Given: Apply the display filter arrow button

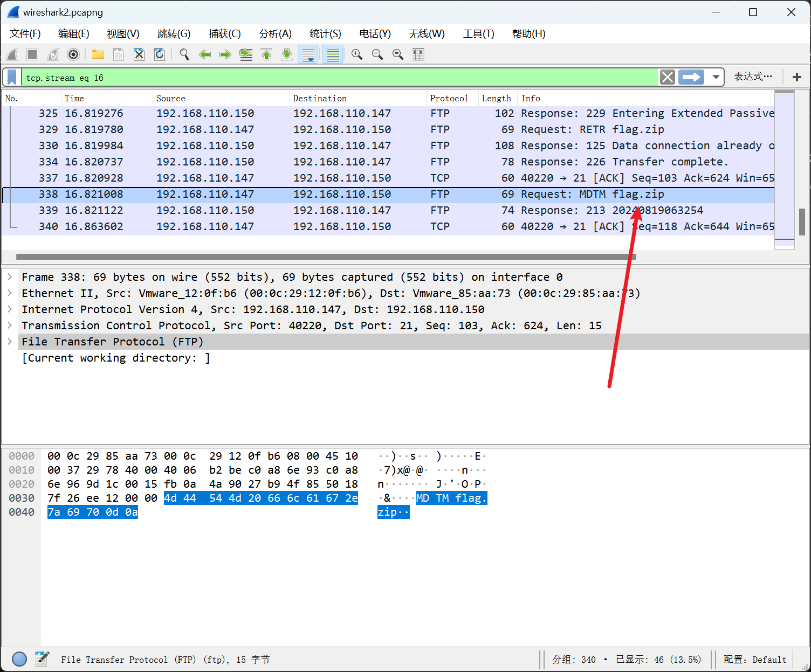Looking at the screenshot, I should (x=691, y=77).
